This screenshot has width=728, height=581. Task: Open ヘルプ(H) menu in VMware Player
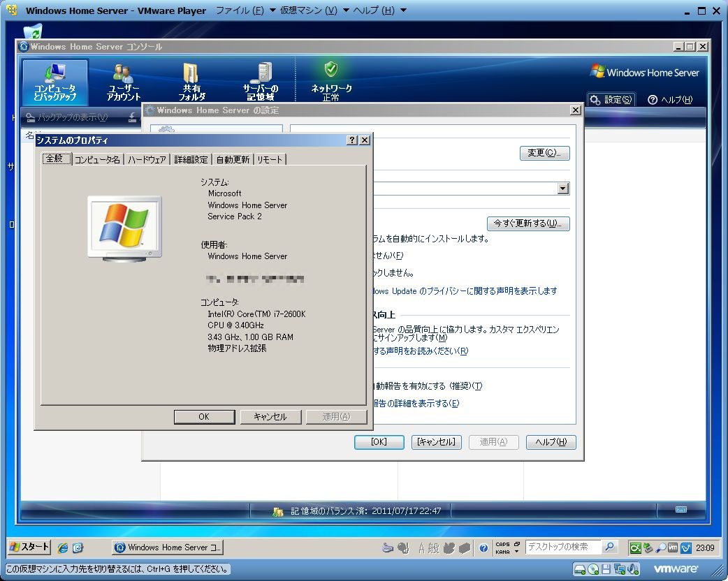click(x=374, y=10)
